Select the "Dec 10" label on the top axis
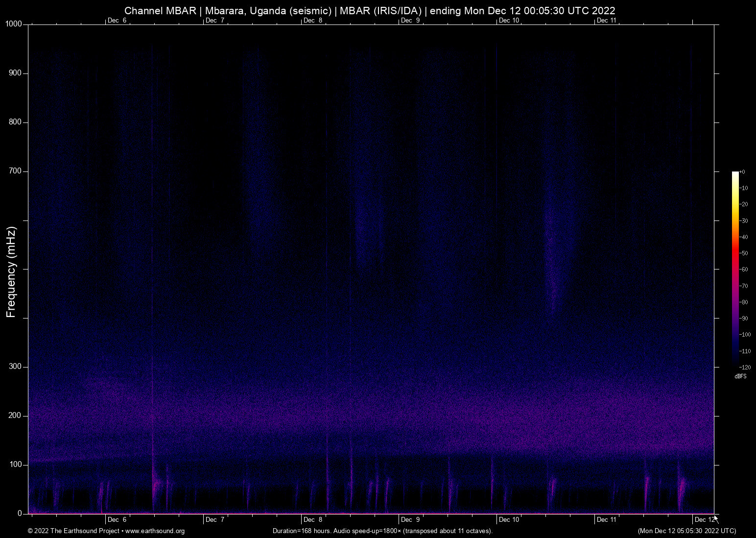 pos(508,21)
